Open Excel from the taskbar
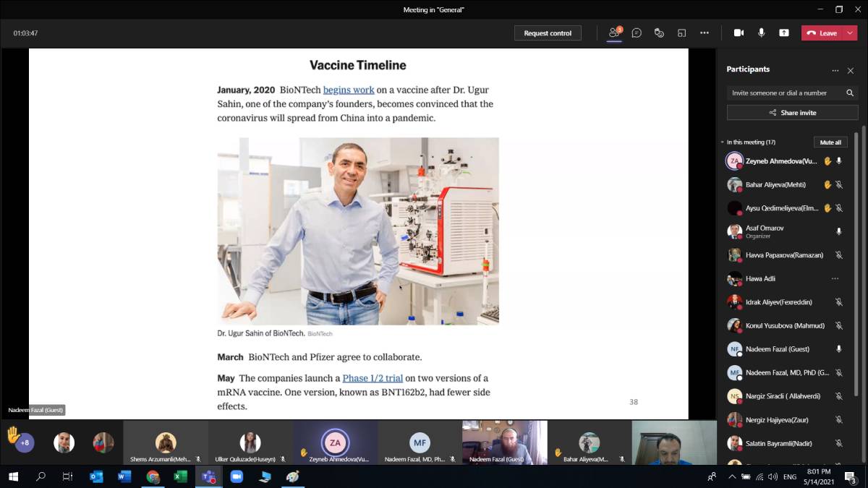868x488 pixels. [x=181, y=476]
